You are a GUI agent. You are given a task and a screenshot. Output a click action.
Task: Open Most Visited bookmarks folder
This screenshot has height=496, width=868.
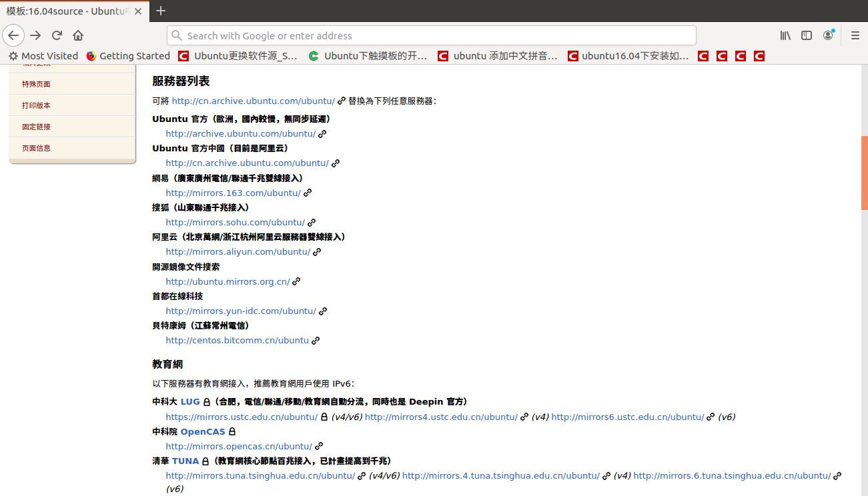click(43, 56)
